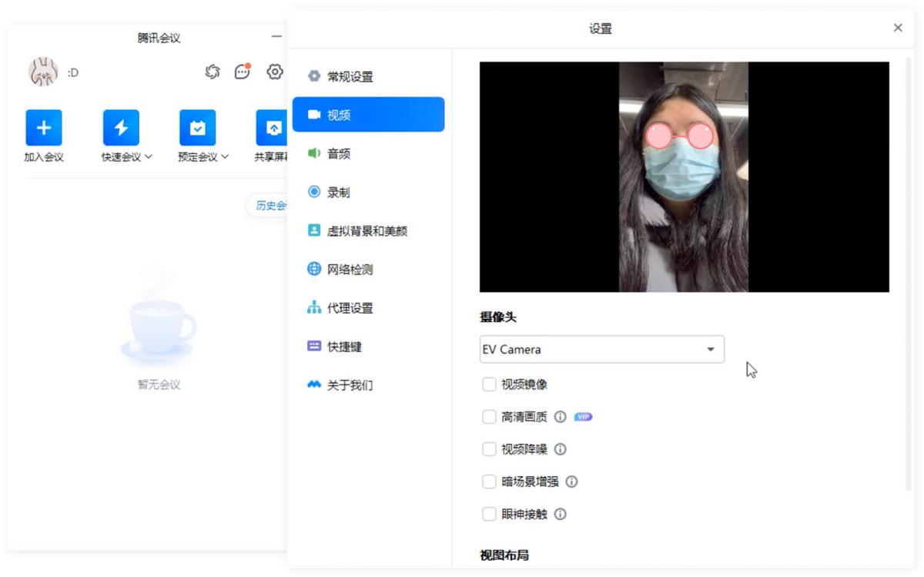Click the settings gear icon
924x577 pixels.
point(274,71)
